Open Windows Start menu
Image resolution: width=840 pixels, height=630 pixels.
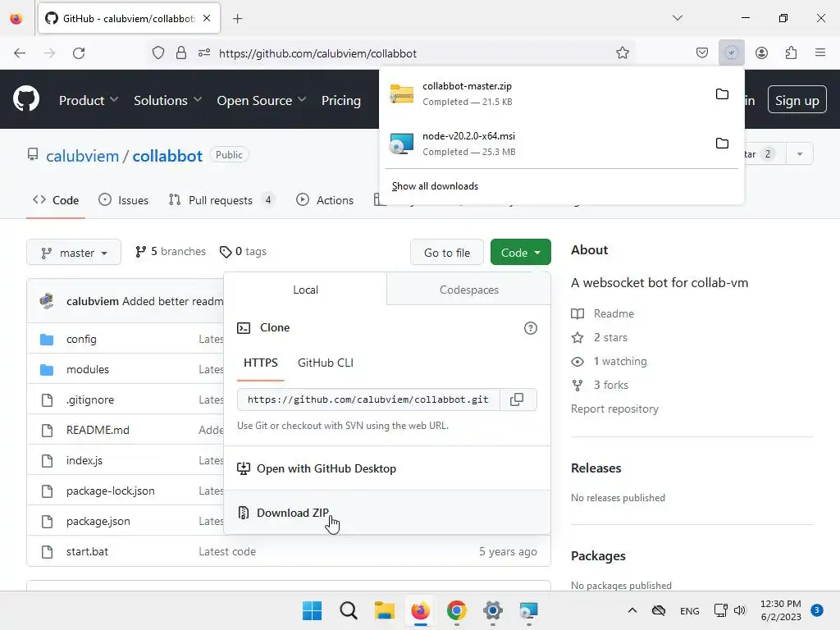pyautogui.click(x=312, y=610)
